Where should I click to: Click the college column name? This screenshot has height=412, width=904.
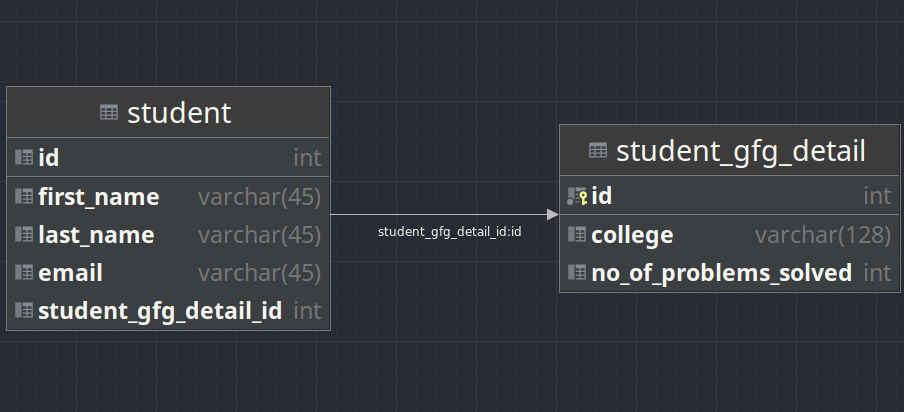tap(631, 235)
